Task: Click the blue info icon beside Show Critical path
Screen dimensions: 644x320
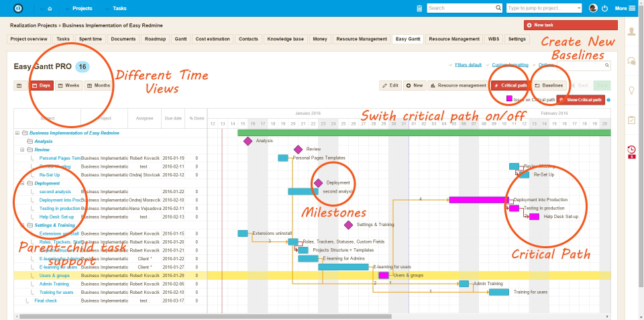Action: point(608,100)
